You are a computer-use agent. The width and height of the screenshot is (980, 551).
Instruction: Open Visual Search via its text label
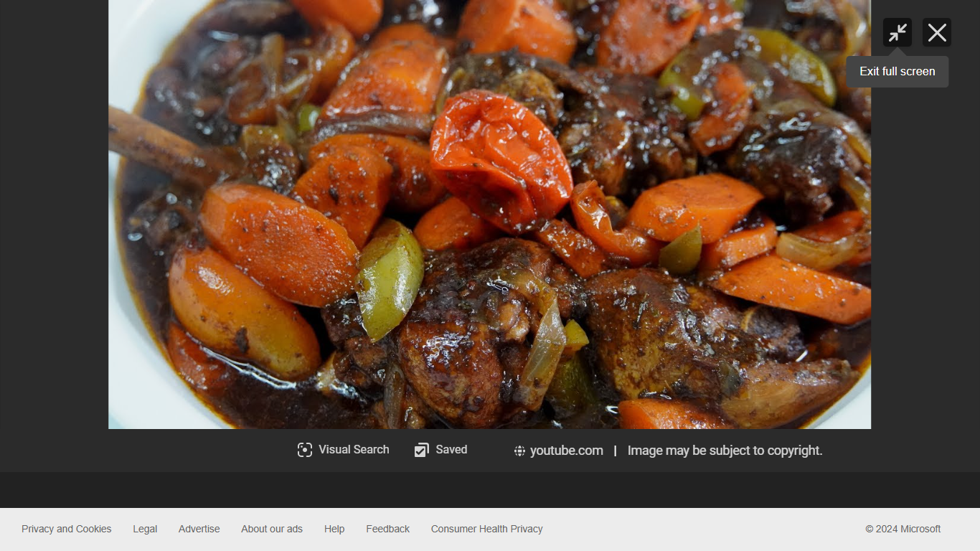(x=354, y=450)
